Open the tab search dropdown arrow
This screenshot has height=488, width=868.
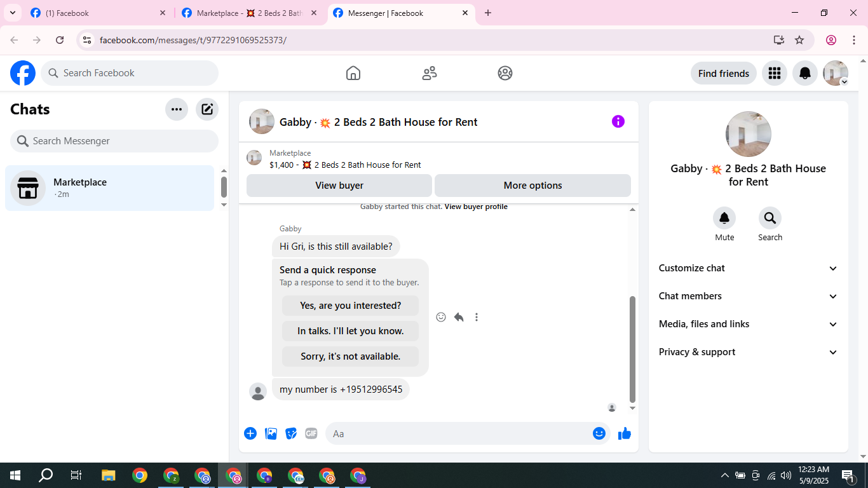click(12, 13)
